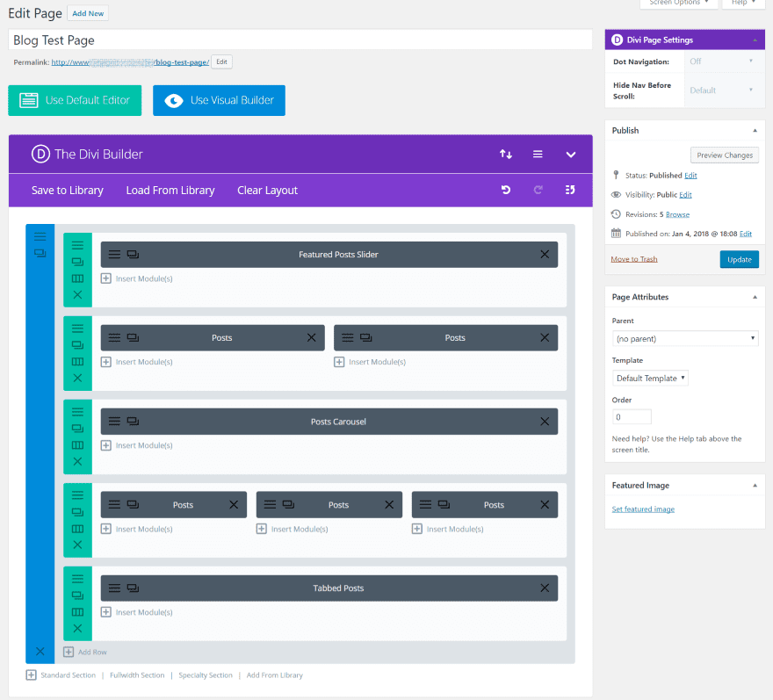Screen dimensions: 773x700
Task: Open blue section settings icon
Action: click(x=40, y=236)
